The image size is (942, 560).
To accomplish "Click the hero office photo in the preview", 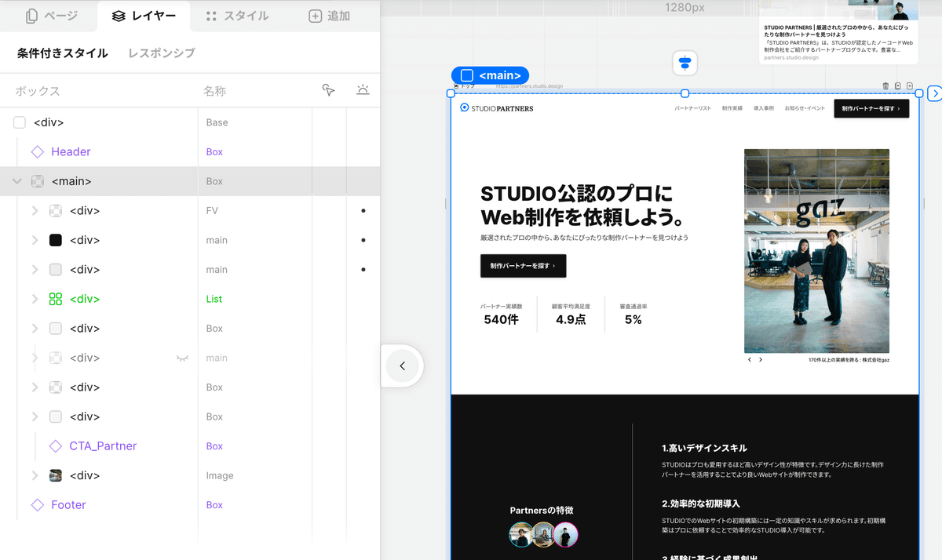I will (816, 251).
